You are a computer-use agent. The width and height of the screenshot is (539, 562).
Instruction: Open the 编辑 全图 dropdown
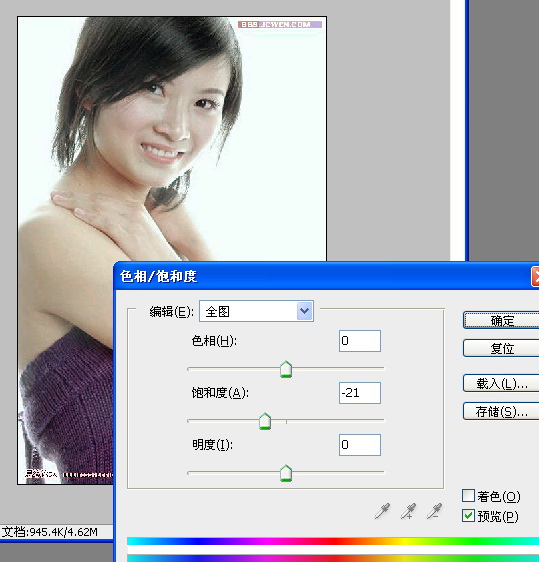click(x=257, y=311)
